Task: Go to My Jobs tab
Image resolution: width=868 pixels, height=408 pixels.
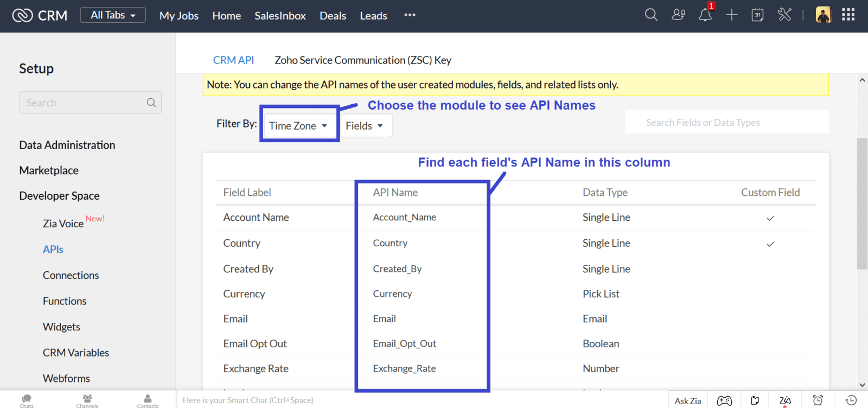Action: (179, 16)
